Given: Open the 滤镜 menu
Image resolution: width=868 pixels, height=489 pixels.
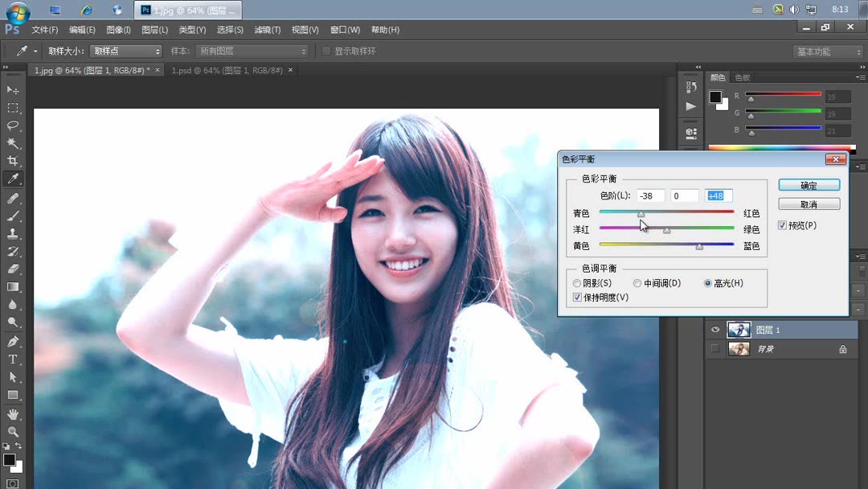Looking at the screenshot, I should tap(266, 30).
